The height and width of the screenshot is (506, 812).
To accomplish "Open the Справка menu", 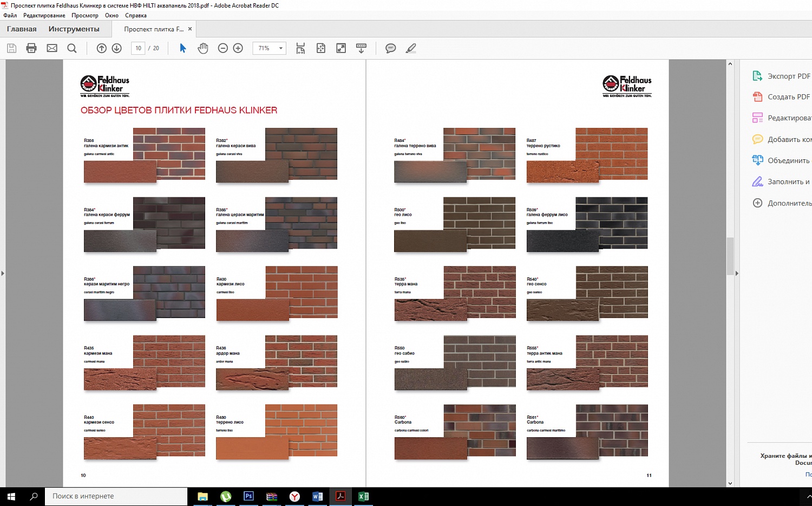I will tap(136, 15).
